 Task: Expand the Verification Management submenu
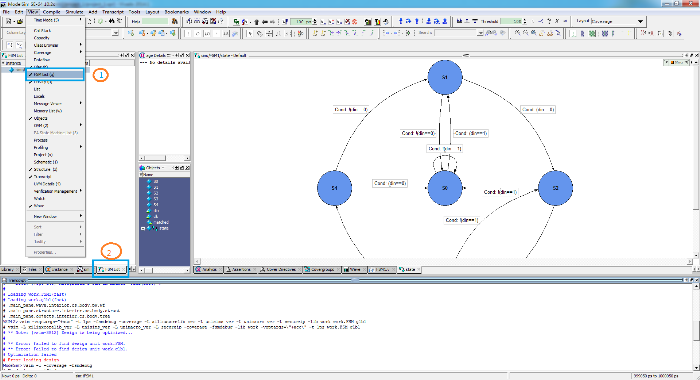55,191
